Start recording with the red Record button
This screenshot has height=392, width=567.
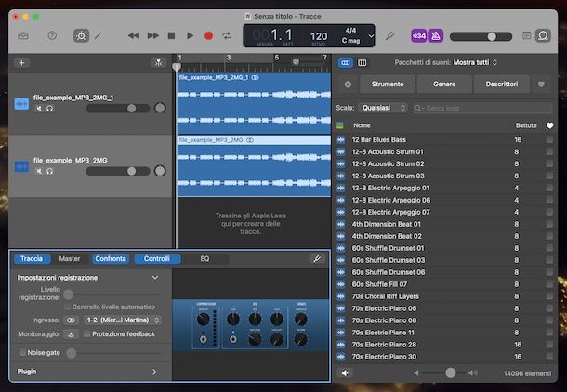(x=208, y=36)
